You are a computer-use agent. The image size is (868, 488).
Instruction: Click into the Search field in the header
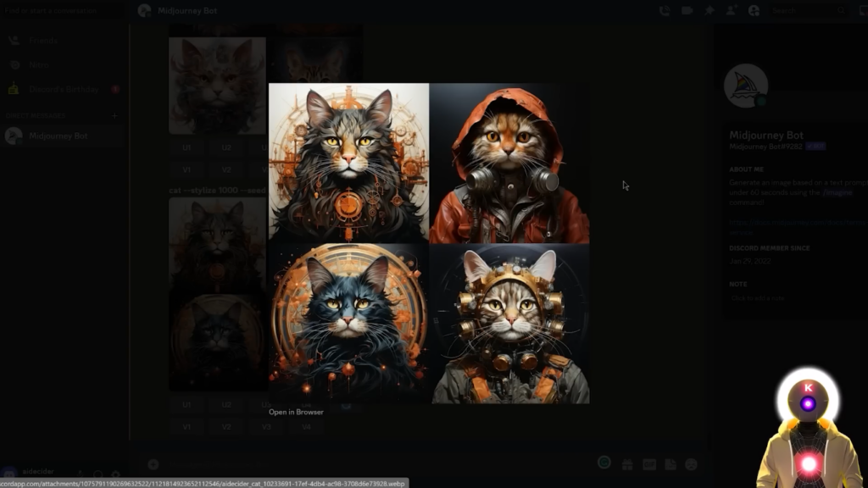pos(808,10)
